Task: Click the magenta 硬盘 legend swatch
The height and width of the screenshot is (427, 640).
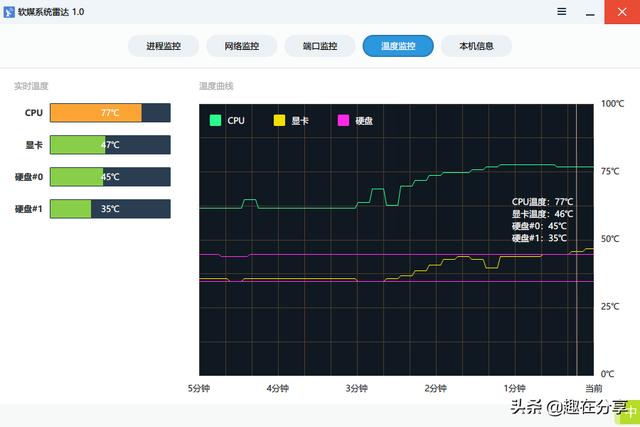Action: coord(343,120)
